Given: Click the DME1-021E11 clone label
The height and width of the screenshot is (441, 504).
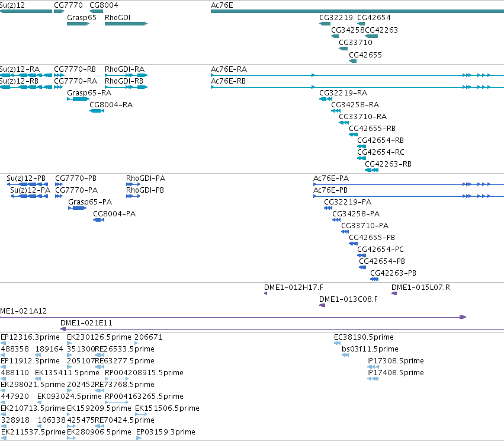Looking at the screenshot, I should (86, 323).
